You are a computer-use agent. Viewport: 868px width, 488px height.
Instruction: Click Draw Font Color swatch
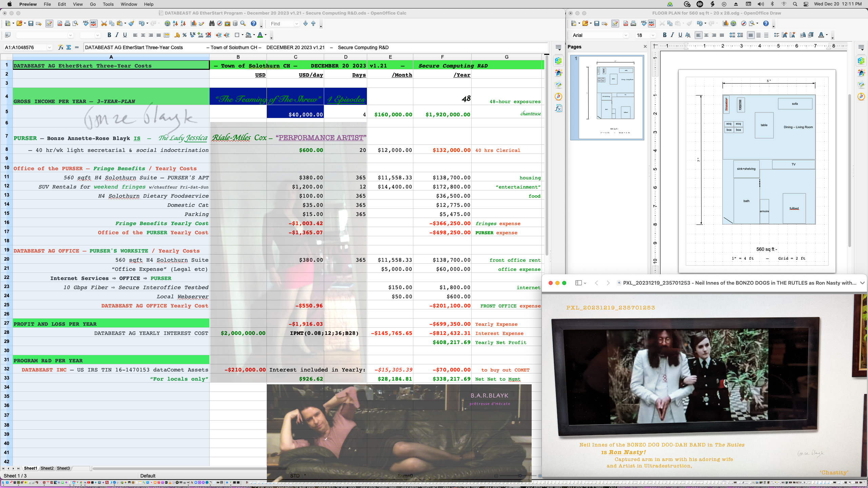[x=821, y=35]
